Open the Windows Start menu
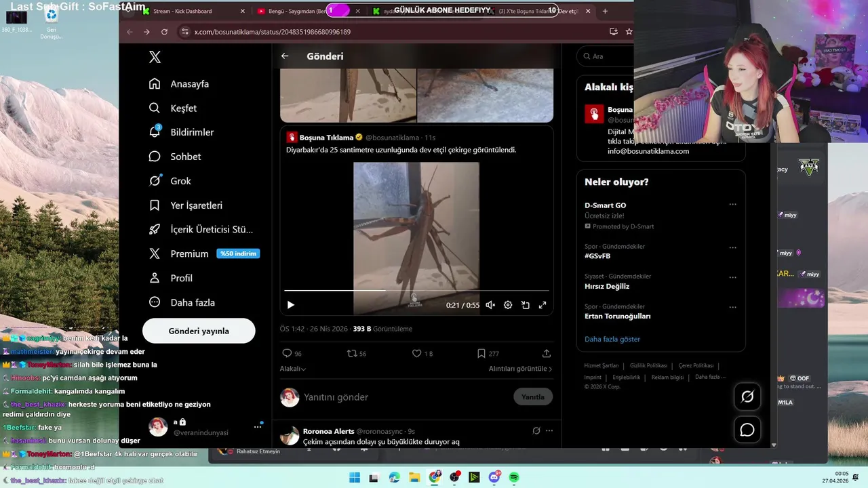This screenshot has width=868, height=488. pos(355,477)
